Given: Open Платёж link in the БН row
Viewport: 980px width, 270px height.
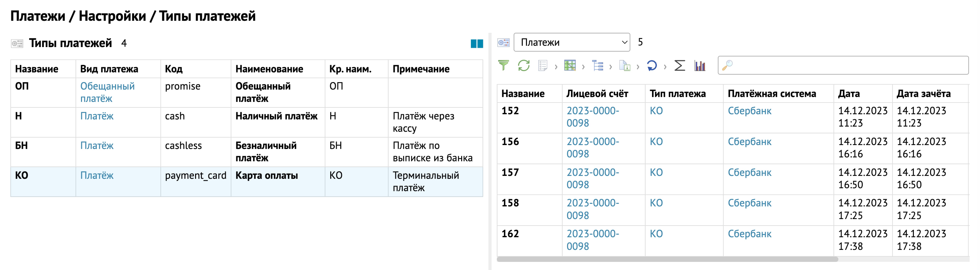Looking at the screenshot, I should [x=97, y=146].
